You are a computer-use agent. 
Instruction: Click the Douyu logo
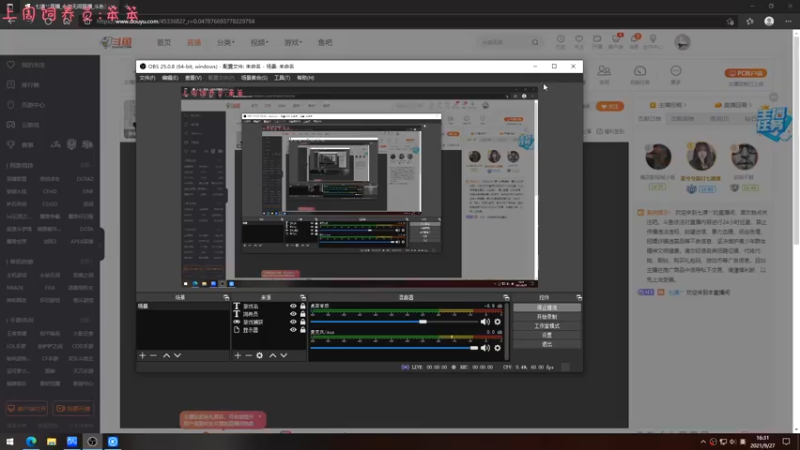click(x=117, y=42)
